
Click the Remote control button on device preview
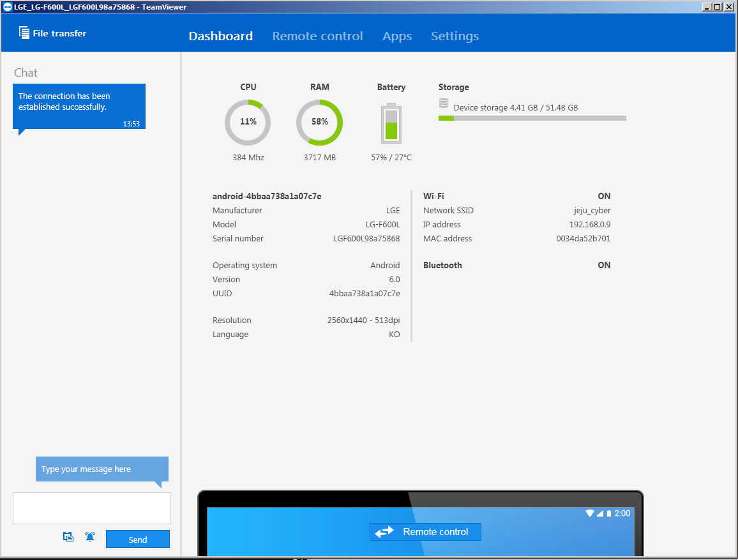[x=425, y=532]
